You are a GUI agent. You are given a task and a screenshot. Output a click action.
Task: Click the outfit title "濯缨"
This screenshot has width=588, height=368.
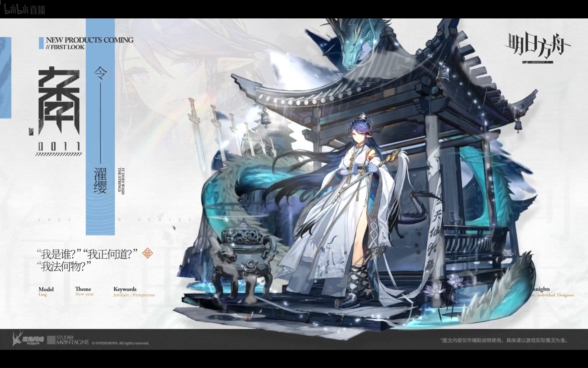click(100, 181)
